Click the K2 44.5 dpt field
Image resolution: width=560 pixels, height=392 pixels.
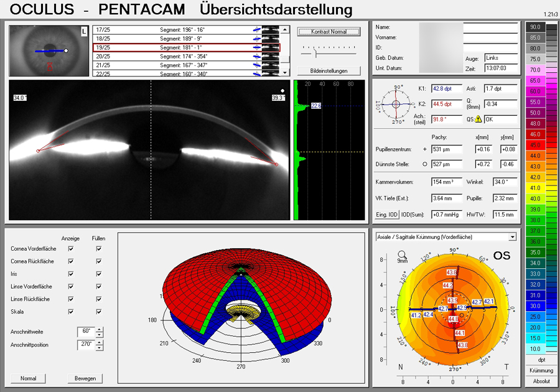[447, 104]
